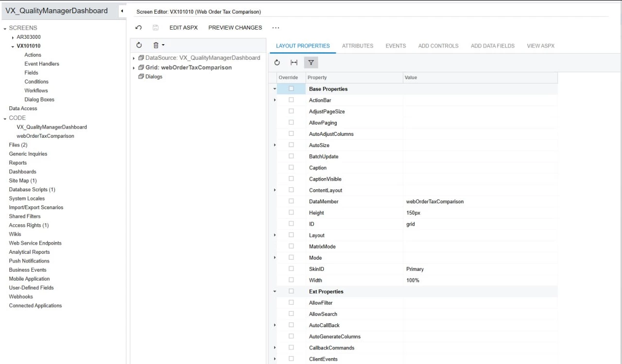Refresh properties using the reload icon
Image resolution: width=622 pixels, height=364 pixels.
point(276,62)
